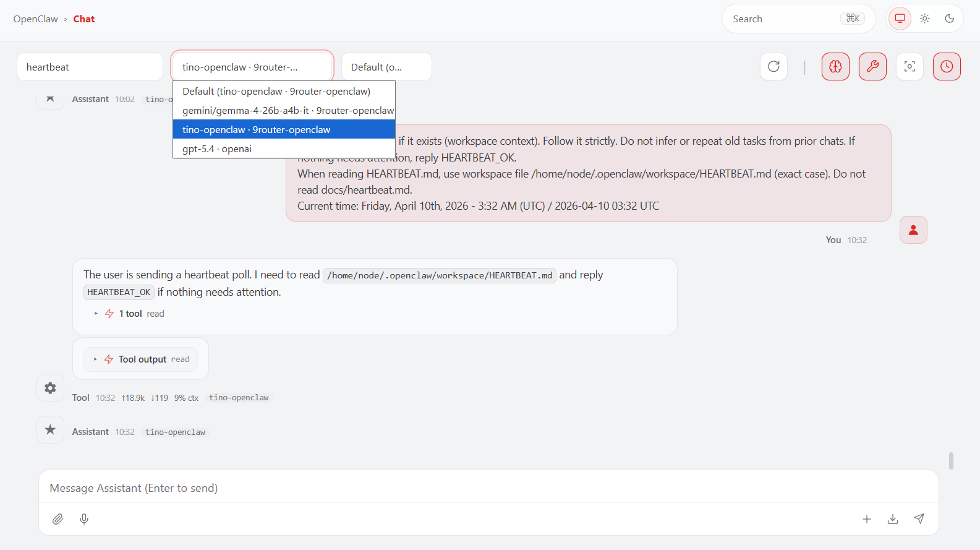The height and width of the screenshot is (550, 980).
Task: Open the Default thinking level dropdown
Action: point(386,67)
